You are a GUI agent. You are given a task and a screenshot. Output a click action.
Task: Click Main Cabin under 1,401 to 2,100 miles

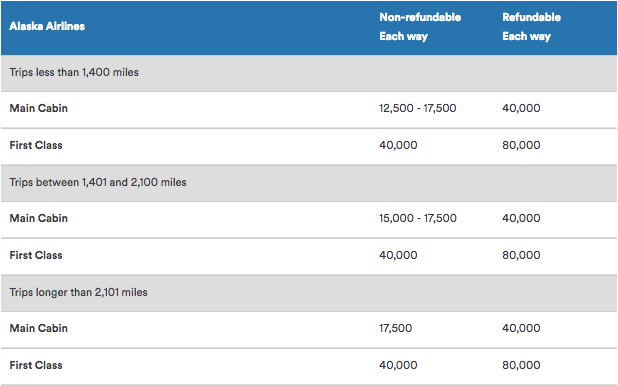click(39, 218)
